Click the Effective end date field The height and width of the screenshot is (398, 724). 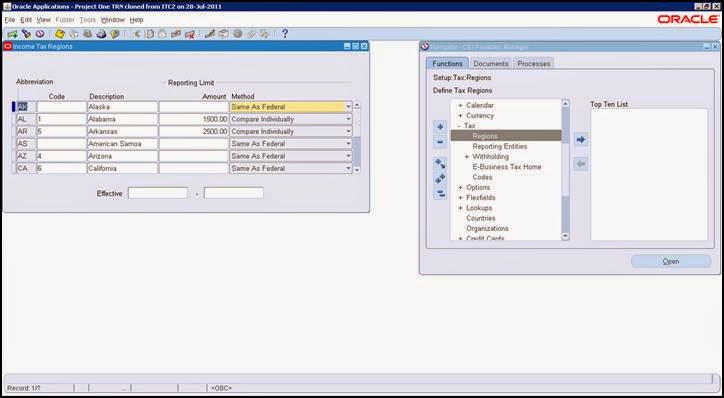[234, 193]
